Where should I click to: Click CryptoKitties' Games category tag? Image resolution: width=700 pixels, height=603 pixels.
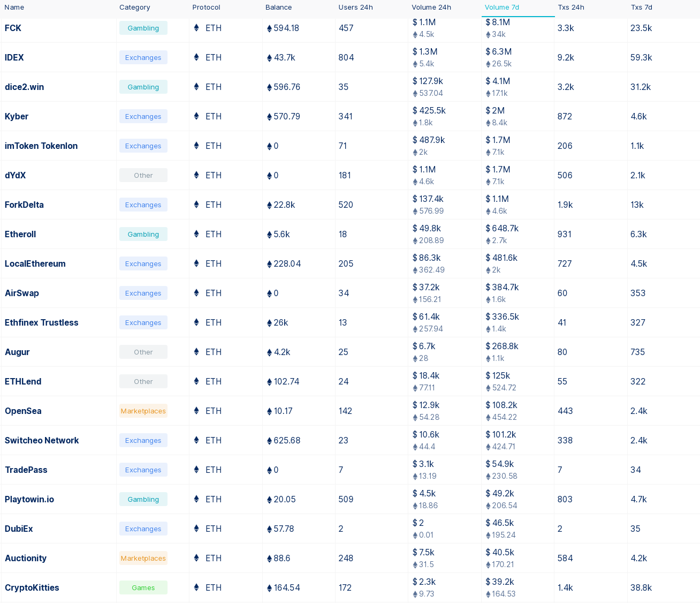click(x=143, y=587)
